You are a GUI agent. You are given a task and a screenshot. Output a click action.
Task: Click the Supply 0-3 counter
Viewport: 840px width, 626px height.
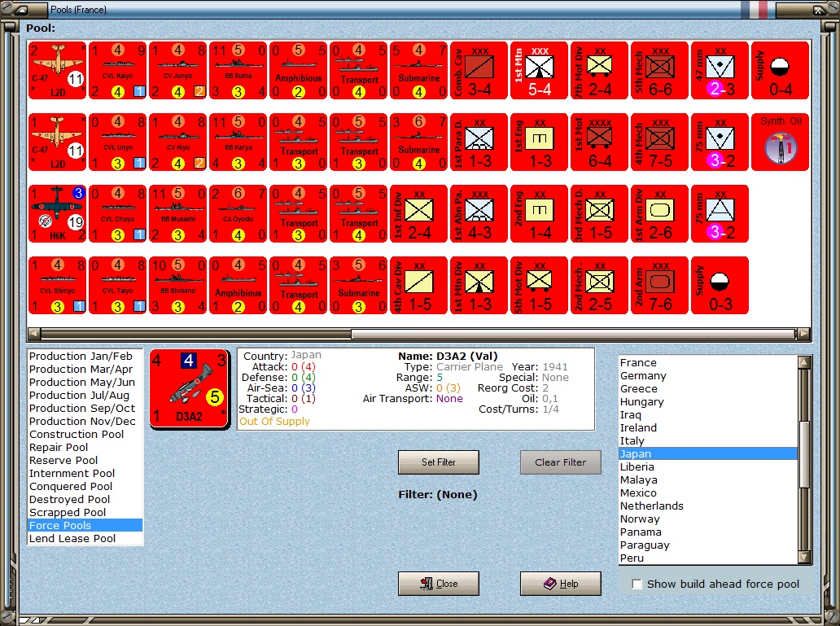720,286
